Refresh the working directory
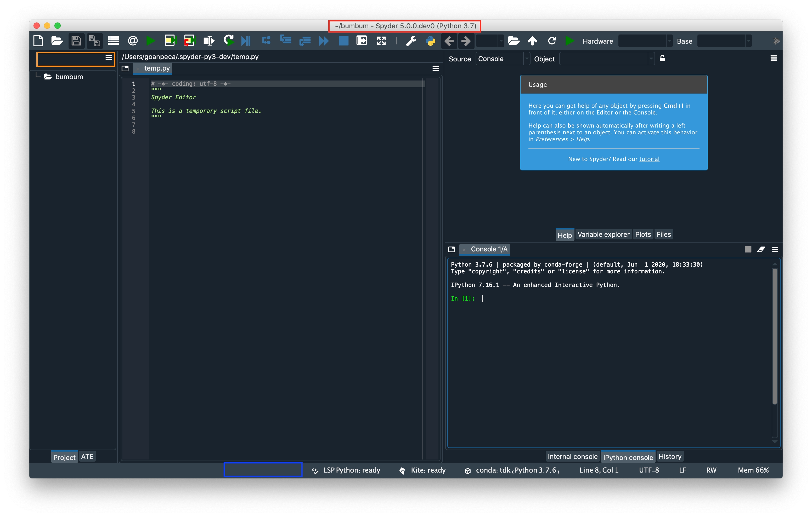Viewport: 812px width, 517px height. tap(552, 41)
